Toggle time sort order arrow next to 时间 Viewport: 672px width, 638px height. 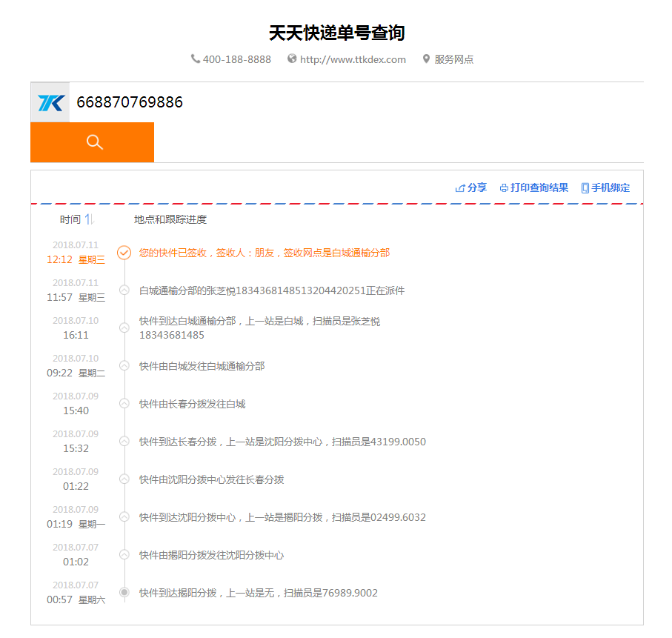point(89,219)
